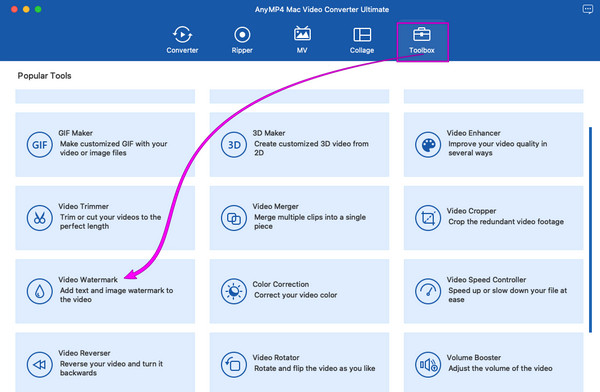Open the Toolbox briefcase icon
The width and height of the screenshot is (600, 392).
point(422,34)
